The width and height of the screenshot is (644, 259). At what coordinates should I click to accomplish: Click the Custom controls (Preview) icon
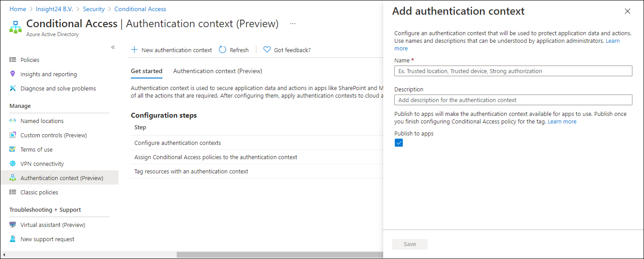pyautogui.click(x=13, y=135)
